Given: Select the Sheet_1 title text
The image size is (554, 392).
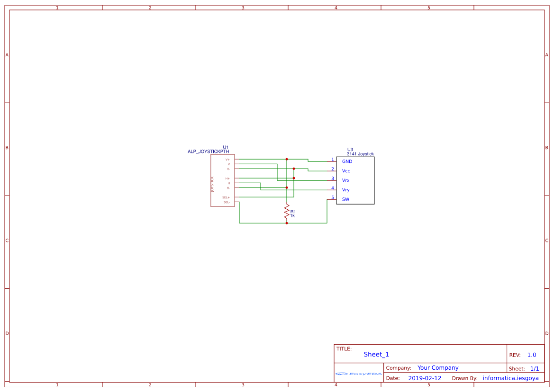Looking at the screenshot, I should 376,354.
